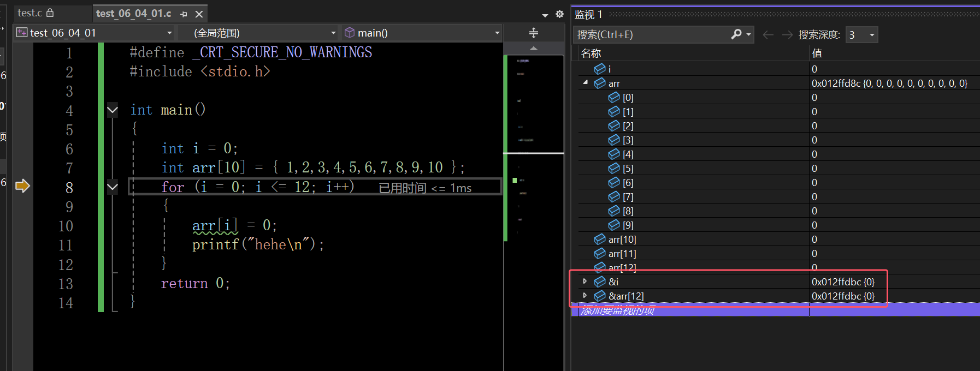Click 添加要监视的项 to add watch
This screenshot has height=371, width=980.
tap(618, 310)
